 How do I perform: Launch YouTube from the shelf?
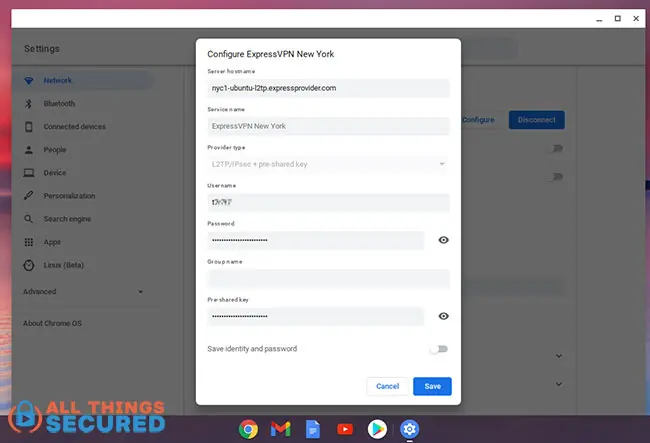click(x=345, y=429)
